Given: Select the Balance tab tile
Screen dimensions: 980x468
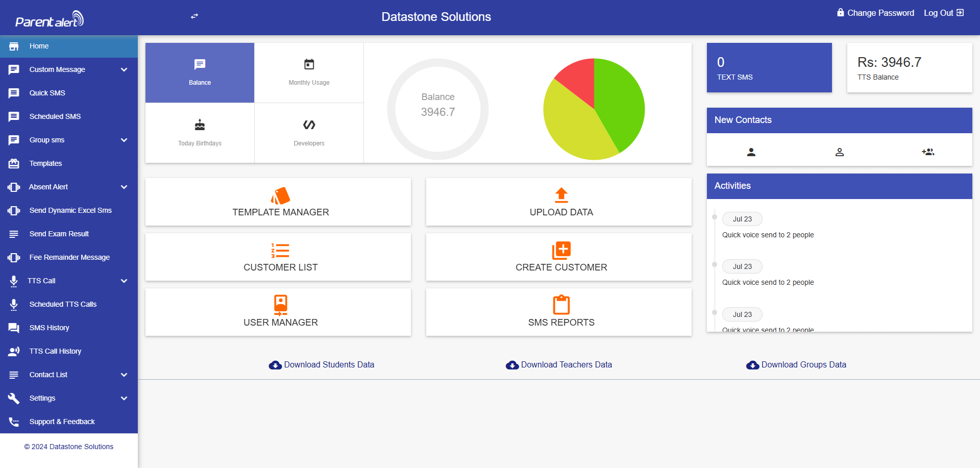Looking at the screenshot, I should [200, 73].
